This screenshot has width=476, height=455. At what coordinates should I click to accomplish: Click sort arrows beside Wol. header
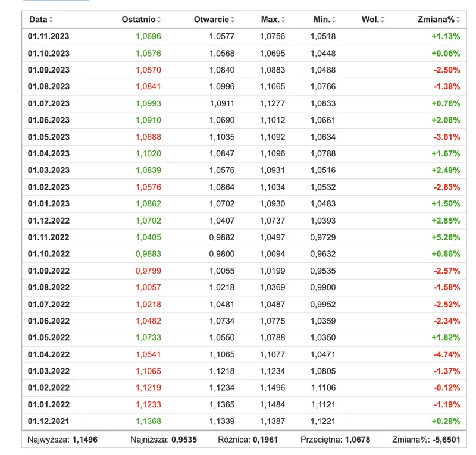click(x=383, y=20)
